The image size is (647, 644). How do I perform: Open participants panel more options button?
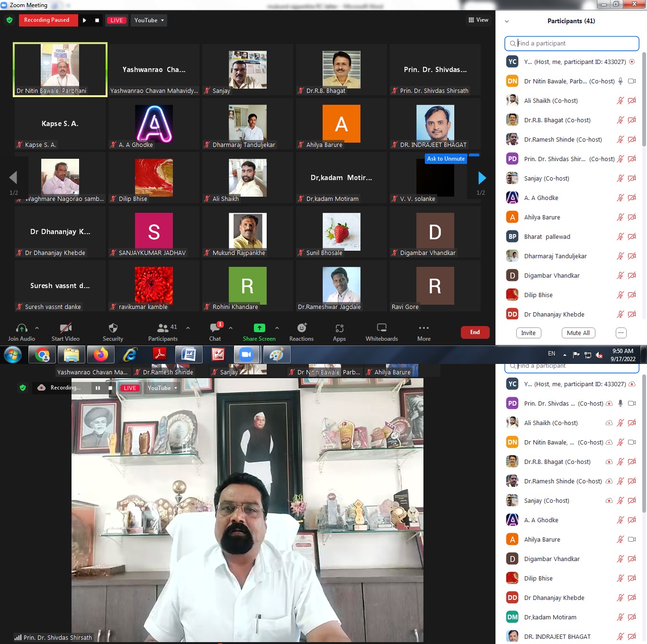tap(621, 333)
